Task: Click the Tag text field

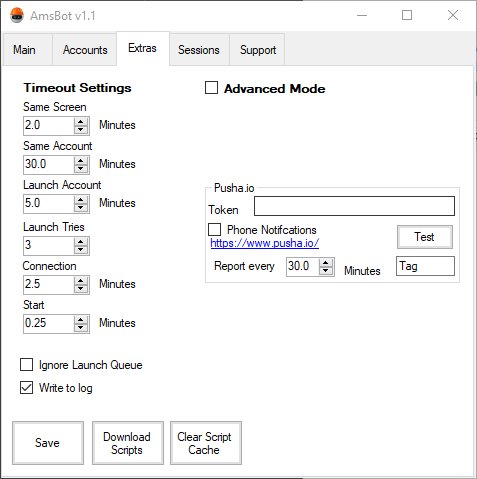Action: pos(425,266)
